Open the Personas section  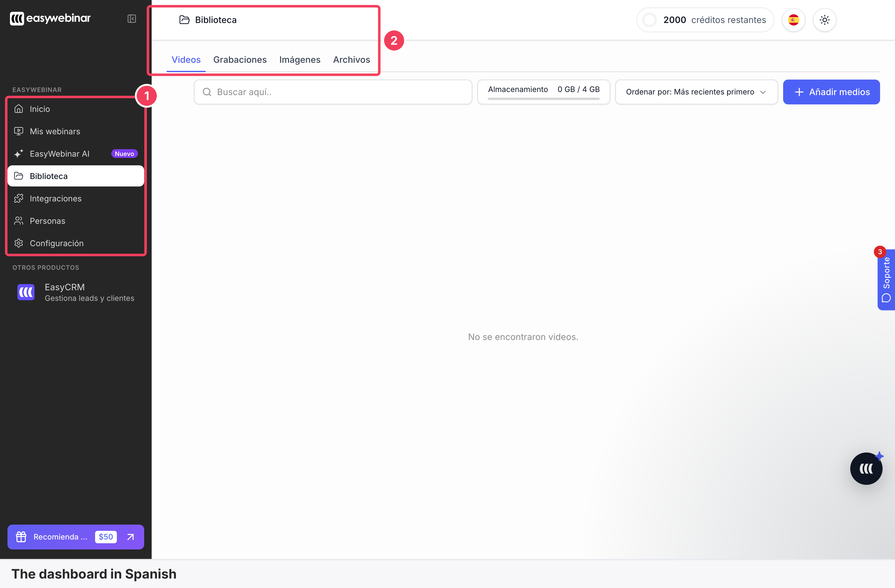click(x=76, y=221)
